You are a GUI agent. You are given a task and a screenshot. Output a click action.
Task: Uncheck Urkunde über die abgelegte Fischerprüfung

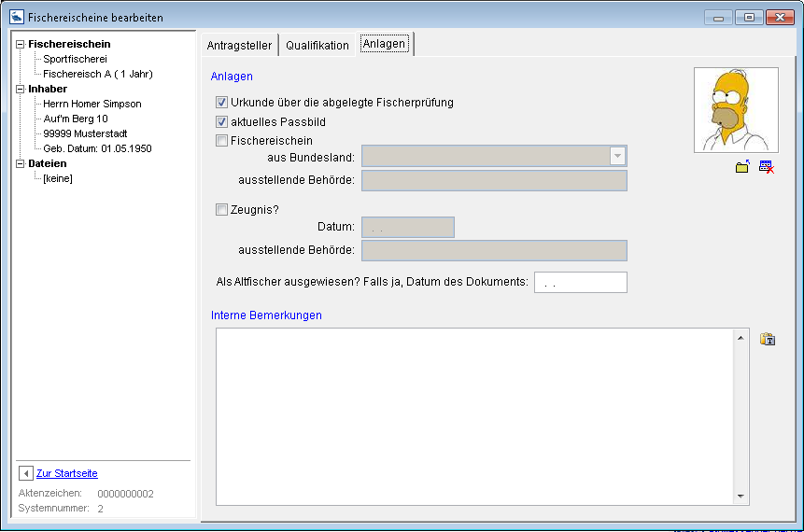pos(222,103)
